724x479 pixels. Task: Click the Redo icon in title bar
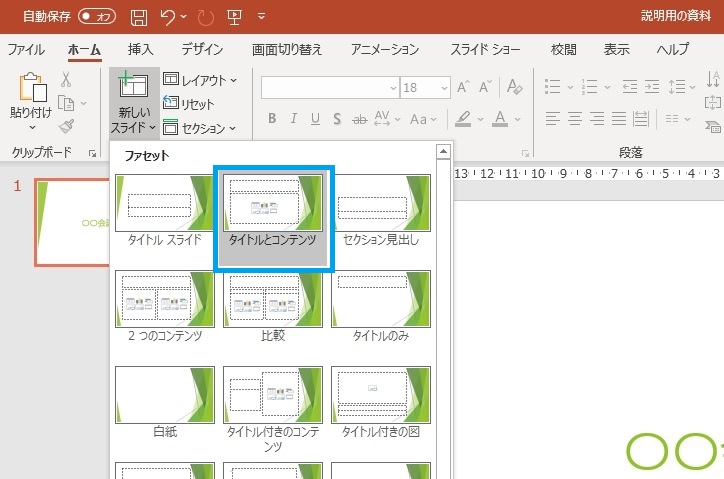pos(205,17)
